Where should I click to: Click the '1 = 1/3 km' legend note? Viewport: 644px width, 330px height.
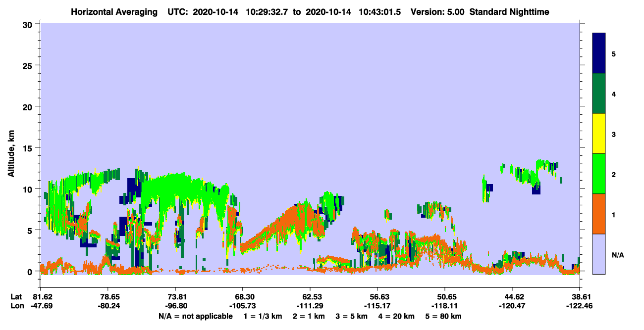tap(263, 316)
